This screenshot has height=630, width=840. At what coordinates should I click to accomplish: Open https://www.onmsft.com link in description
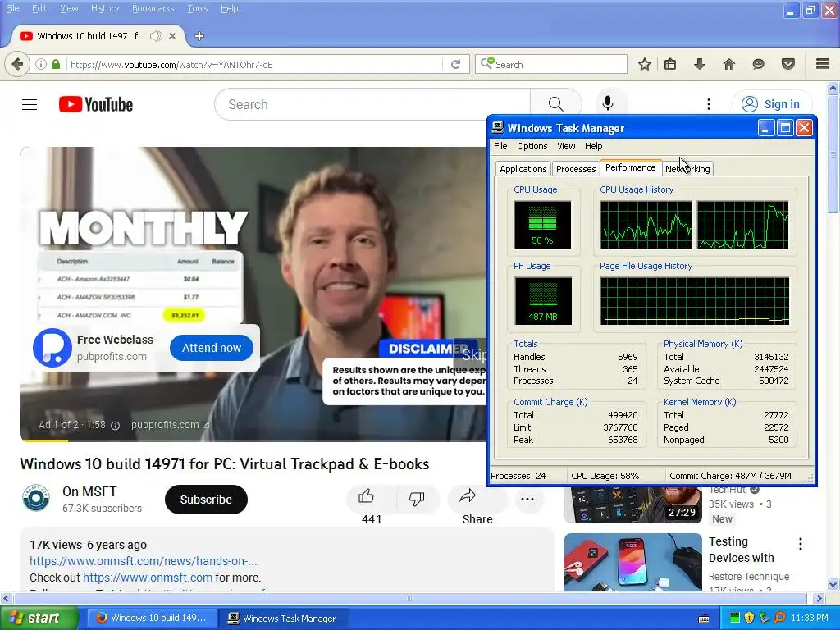[x=148, y=577]
